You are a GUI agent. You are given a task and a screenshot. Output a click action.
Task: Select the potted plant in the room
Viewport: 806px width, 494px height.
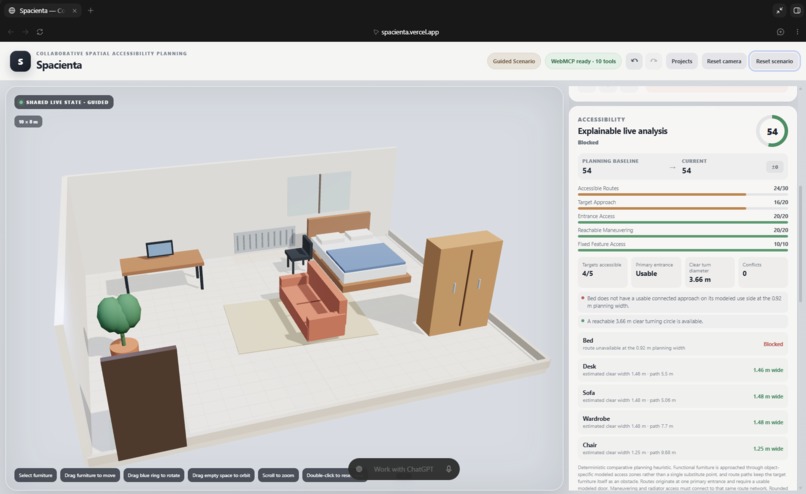(x=120, y=321)
